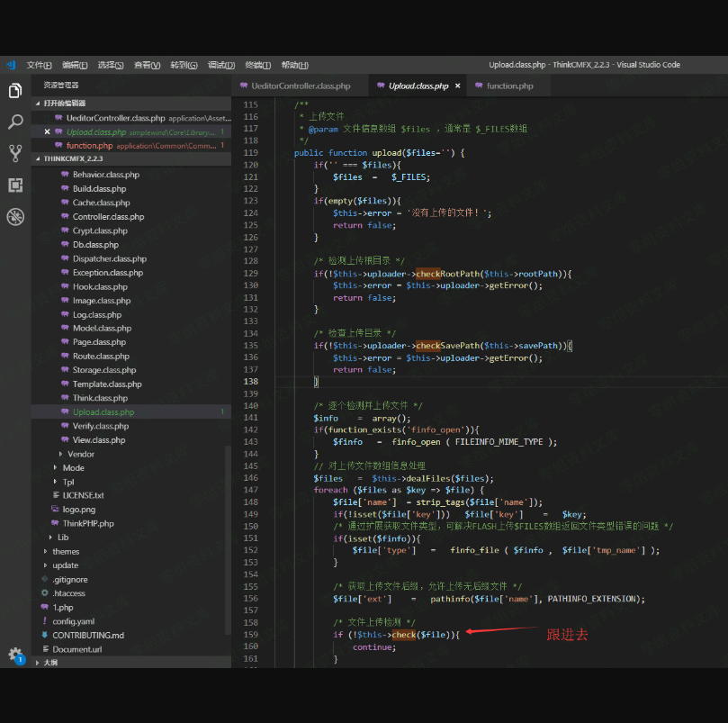
Task: Open the 调试(D) menu
Action: coord(220,65)
